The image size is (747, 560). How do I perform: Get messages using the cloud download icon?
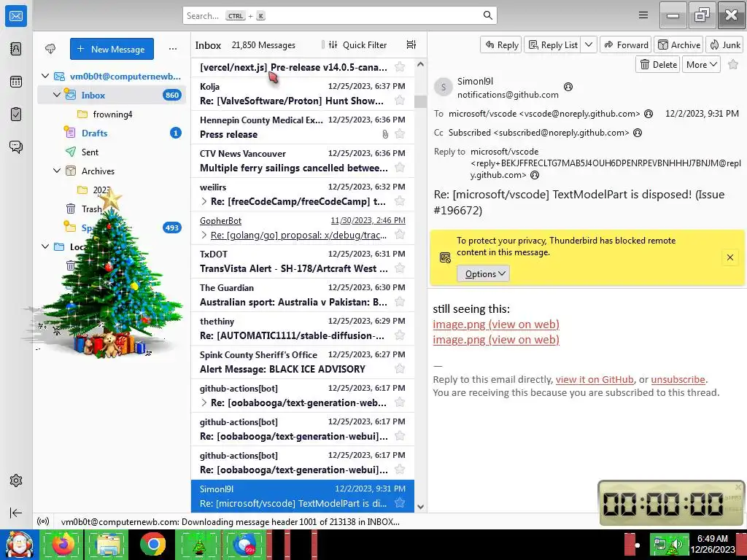(x=50, y=49)
